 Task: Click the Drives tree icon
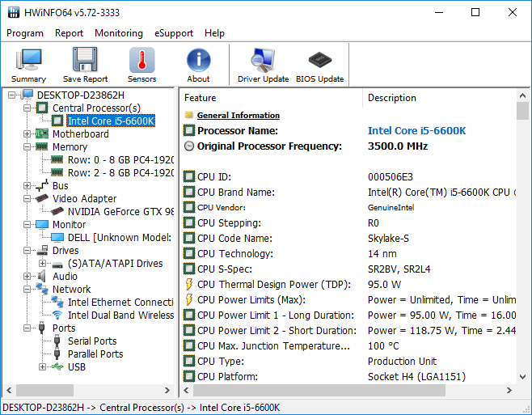(42, 250)
